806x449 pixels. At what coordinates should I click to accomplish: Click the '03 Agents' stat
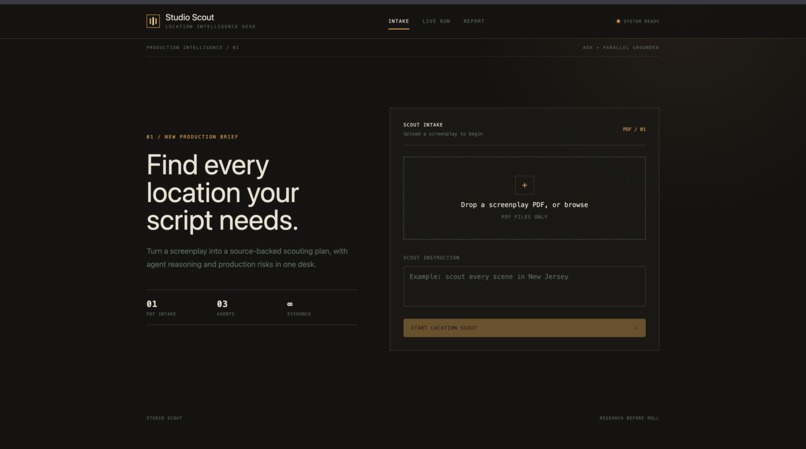click(x=225, y=308)
